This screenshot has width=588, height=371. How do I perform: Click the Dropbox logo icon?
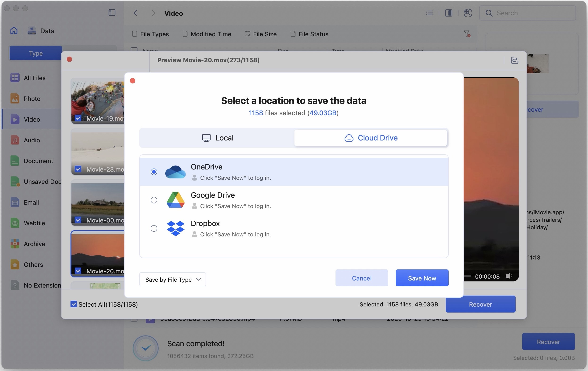175,228
